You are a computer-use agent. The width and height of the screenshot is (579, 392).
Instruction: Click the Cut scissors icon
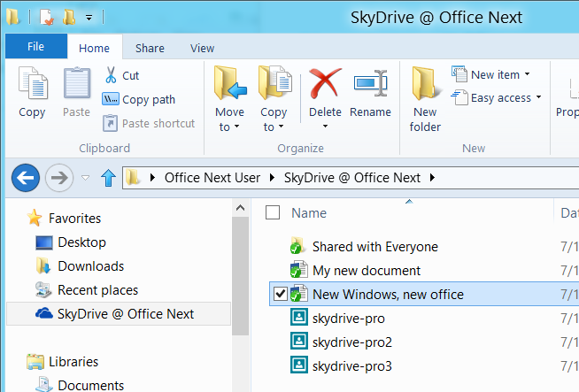point(111,75)
